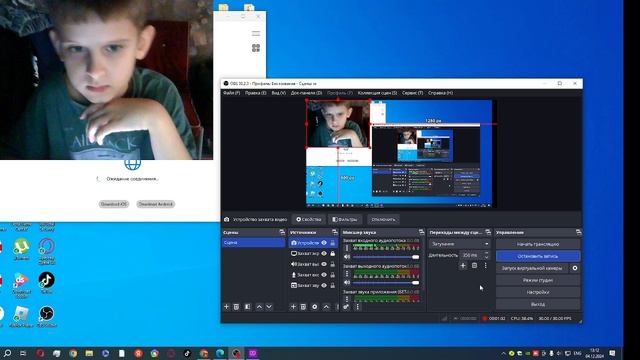Viewport: 640px width, 360px height.
Task: Open source Filters button above docks
Action: point(345,220)
